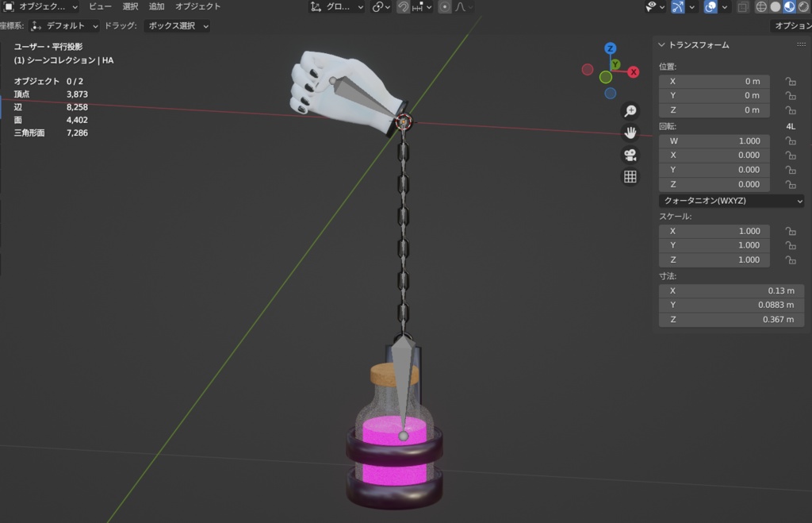Click the red X axis gizmo handle

tap(634, 72)
